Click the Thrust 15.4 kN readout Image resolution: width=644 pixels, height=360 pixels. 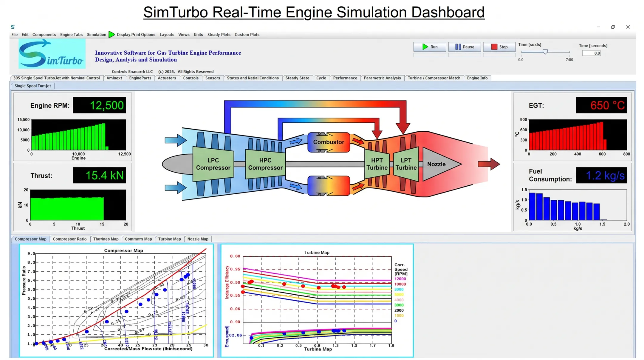(99, 176)
